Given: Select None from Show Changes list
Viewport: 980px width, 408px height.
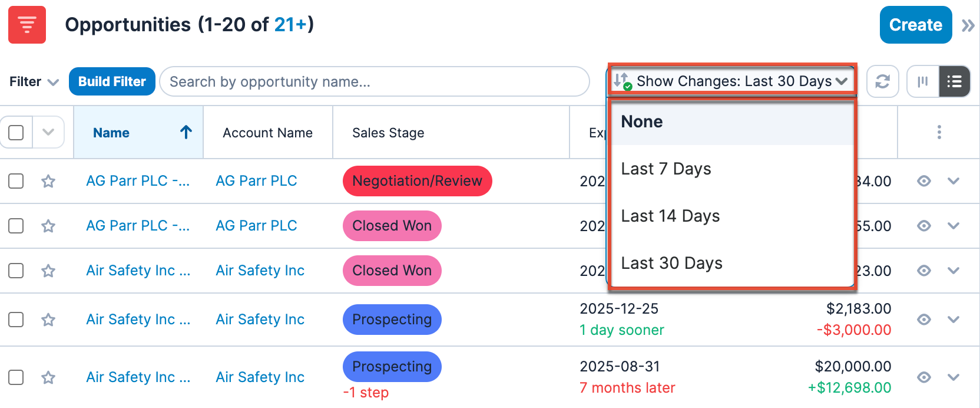Looking at the screenshot, I should [x=642, y=122].
